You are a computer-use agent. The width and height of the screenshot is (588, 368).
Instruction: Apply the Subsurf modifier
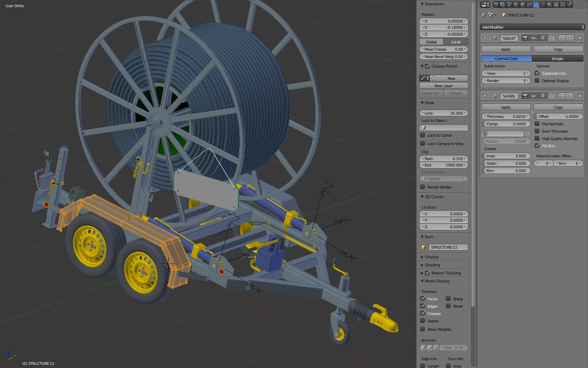coord(506,49)
